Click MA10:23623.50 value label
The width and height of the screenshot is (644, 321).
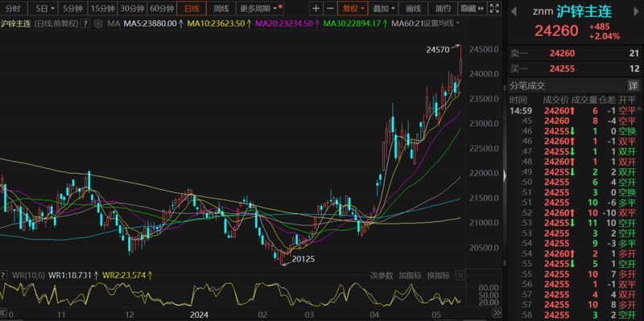click(216, 24)
